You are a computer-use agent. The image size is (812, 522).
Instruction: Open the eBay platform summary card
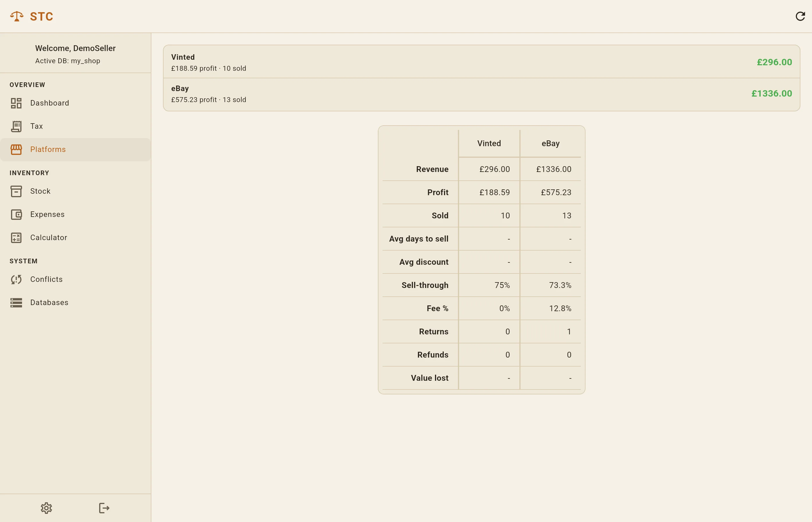tap(481, 94)
